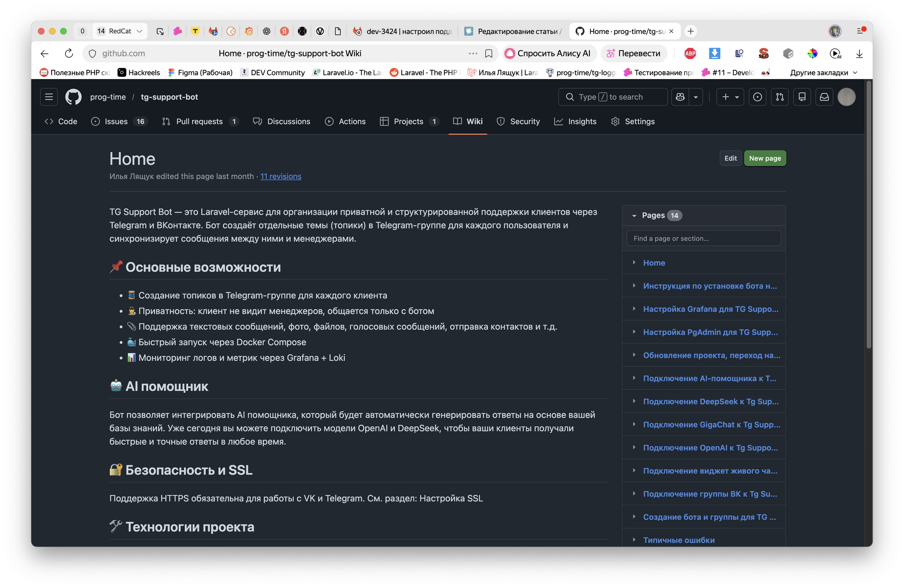Reload the page with refresh icon
This screenshot has width=904, height=588.
click(69, 53)
